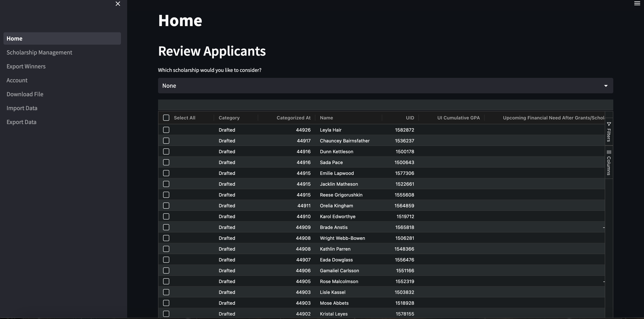Image resolution: width=644 pixels, height=319 pixels.
Task: Select Rose Malcolmson's row checkbox
Action: 166,282
